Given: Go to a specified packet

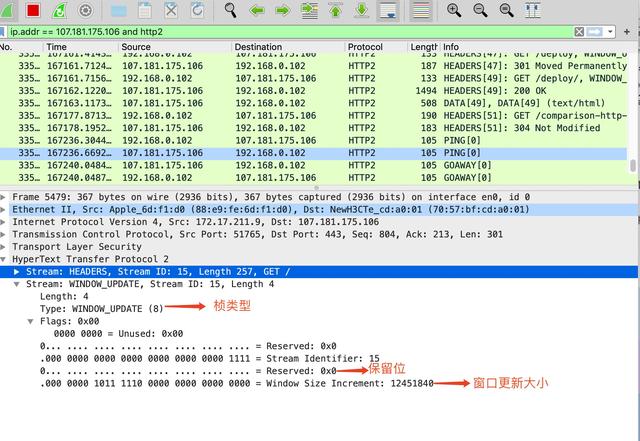Looking at the screenshot, I should (309, 10).
